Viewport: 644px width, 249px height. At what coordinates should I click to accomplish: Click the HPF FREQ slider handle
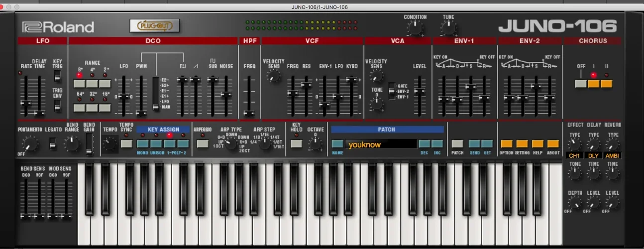pos(249,114)
